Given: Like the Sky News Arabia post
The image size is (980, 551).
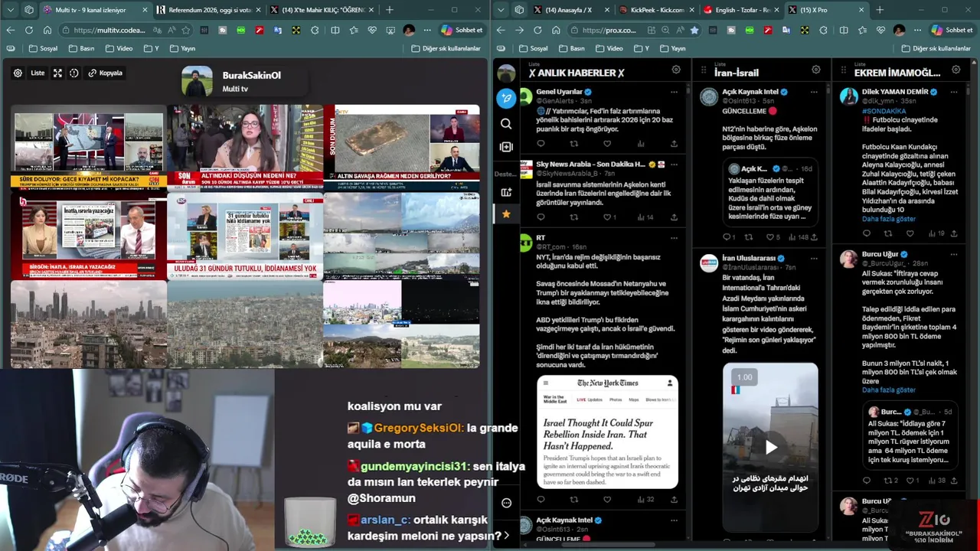Looking at the screenshot, I should pos(607,217).
